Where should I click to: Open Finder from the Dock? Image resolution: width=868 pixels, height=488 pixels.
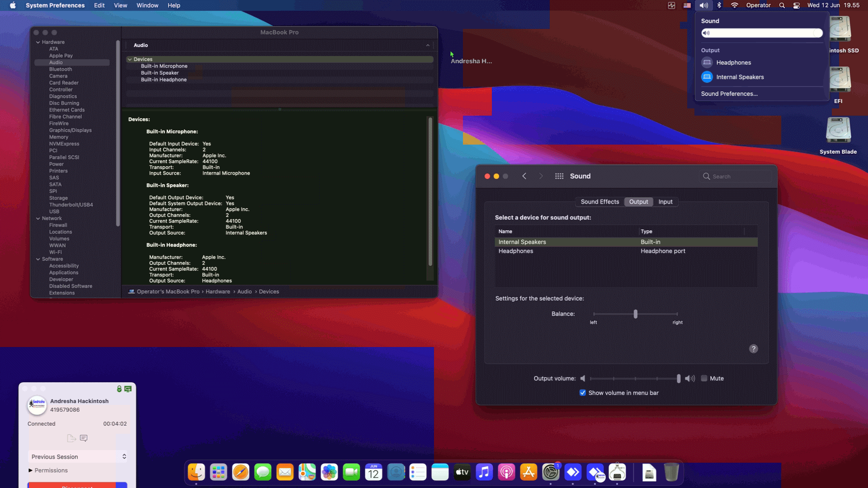point(196,472)
